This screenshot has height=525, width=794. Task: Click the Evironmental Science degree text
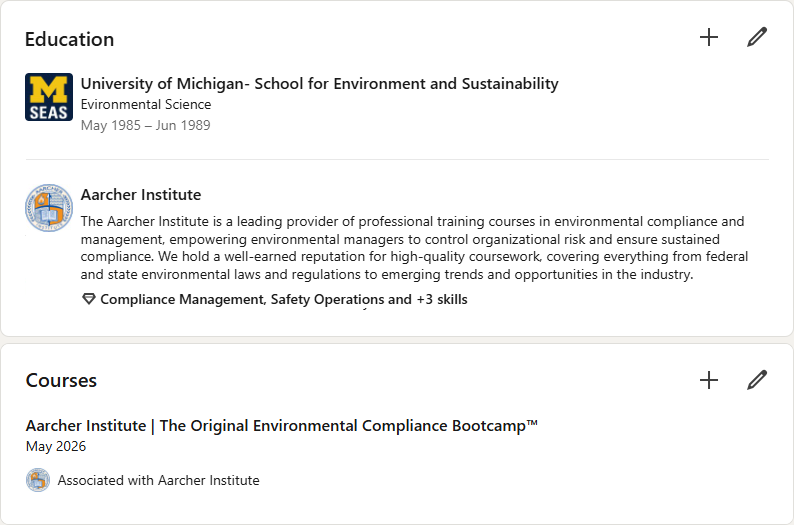[146, 105]
